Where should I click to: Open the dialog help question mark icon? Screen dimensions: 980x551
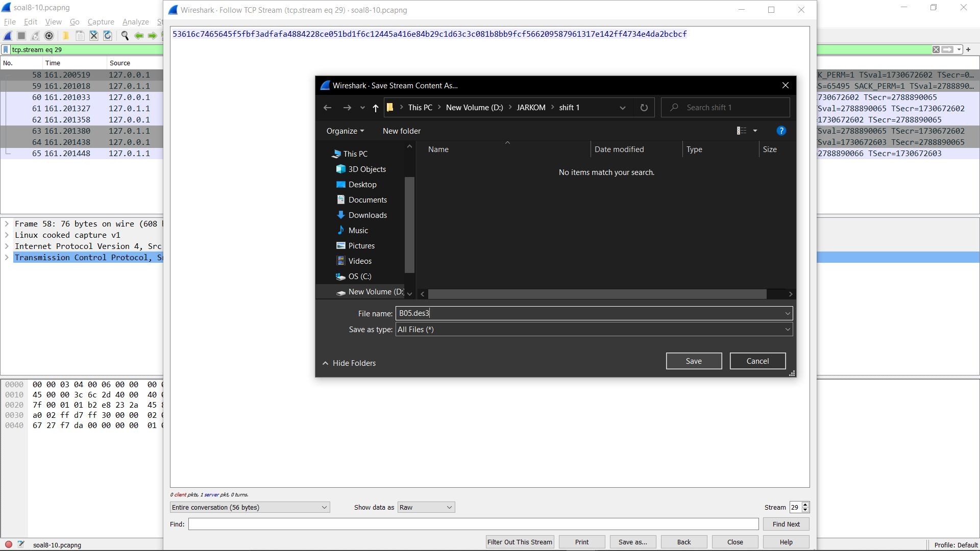coord(781,131)
